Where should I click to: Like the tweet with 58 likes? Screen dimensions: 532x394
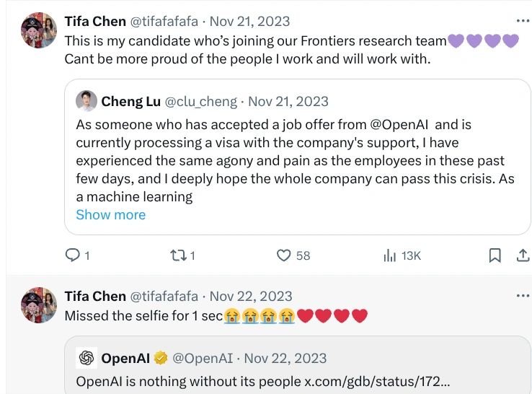(x=284, y=255)
